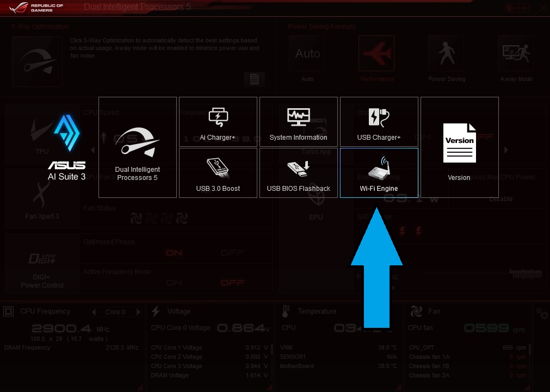Click the CPU Frequency chip icon
550x392 pixels.
coord(8,312)
